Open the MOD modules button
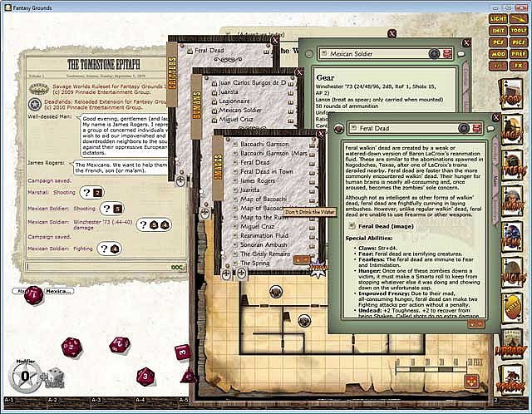Image resolution: width=532 pixels, height=414 pixels. [498, 53]
